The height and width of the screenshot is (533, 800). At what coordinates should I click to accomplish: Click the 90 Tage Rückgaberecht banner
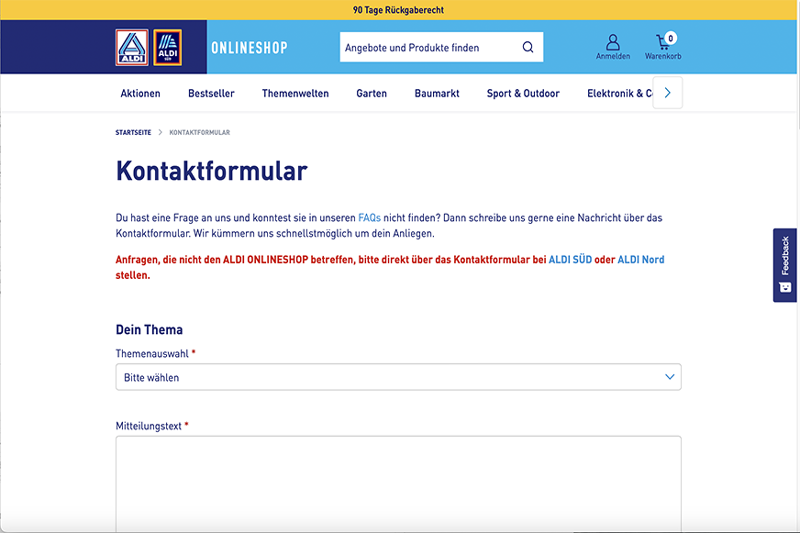click(x=398, y=10)
